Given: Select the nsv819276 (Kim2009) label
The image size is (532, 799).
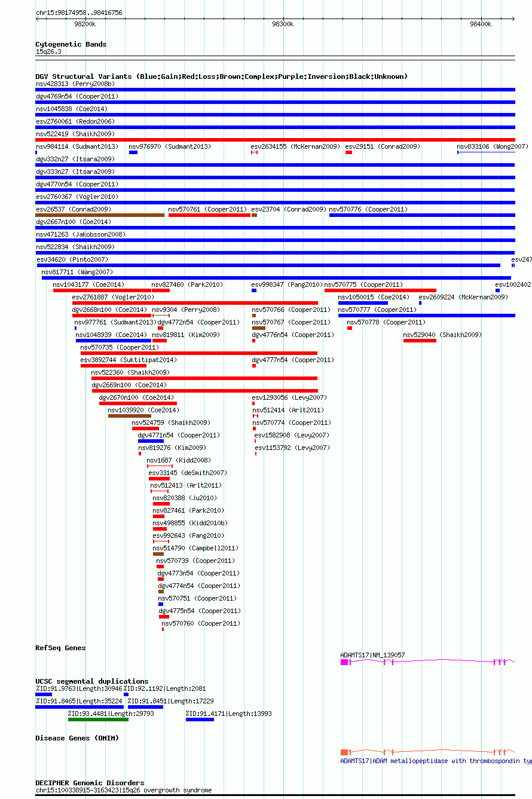Looking at the screenshot, I should pyautogui.click(x=172, y=448).
